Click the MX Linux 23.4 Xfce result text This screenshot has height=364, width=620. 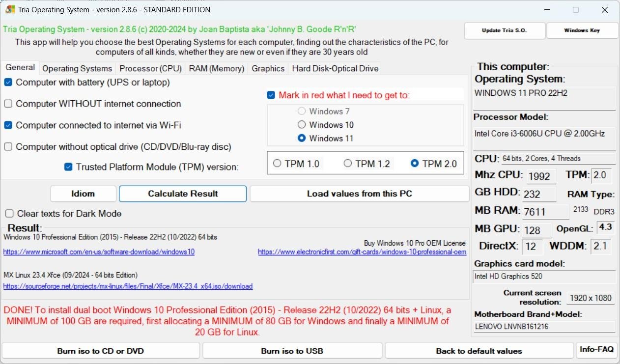tap(71, 275)
